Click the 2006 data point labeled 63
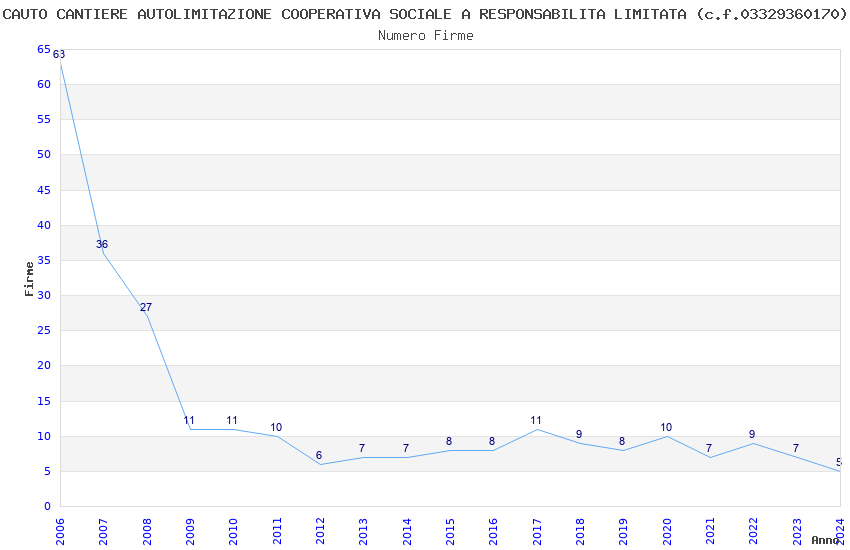Viewport: 850px width, 550px height. coord(60,63)
